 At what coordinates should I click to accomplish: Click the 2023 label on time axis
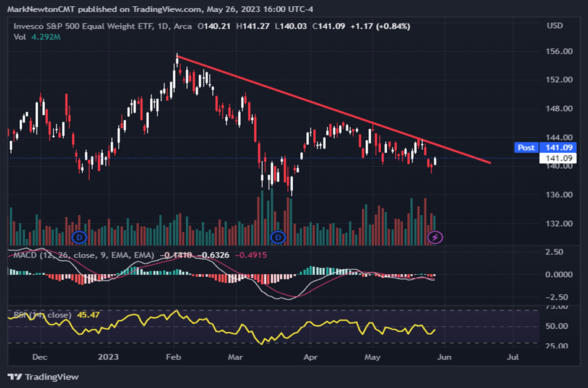108,357
